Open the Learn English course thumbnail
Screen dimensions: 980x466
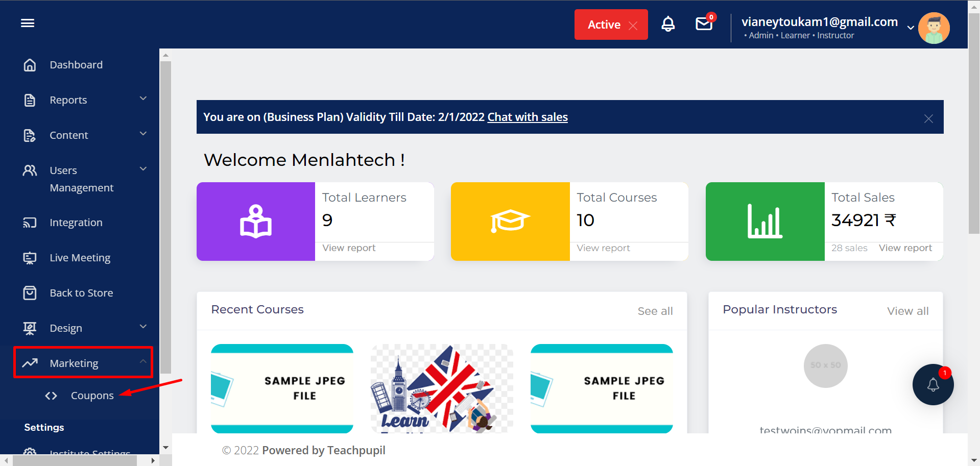point(442,388)
